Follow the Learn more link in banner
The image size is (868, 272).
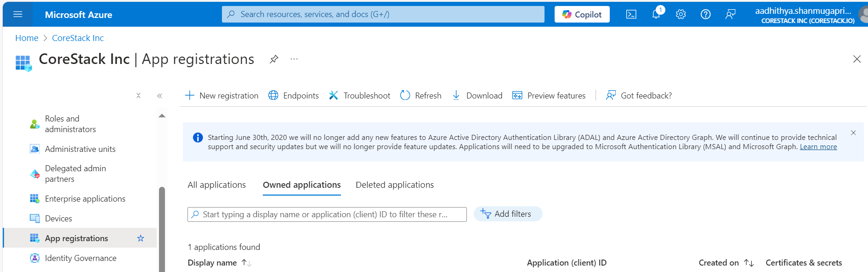(x=818, y=147)
